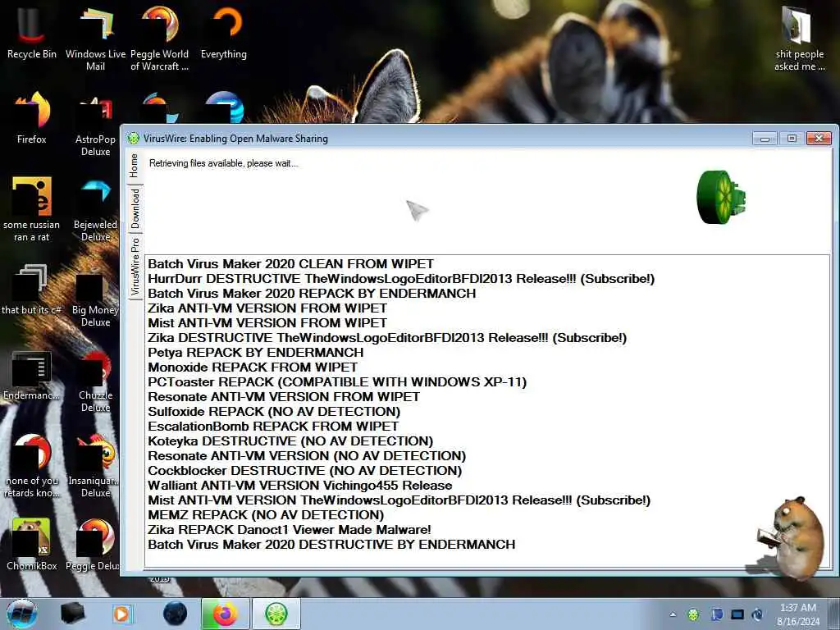
Task: Click the spinning green lime logo
Action: pos(722,197)
